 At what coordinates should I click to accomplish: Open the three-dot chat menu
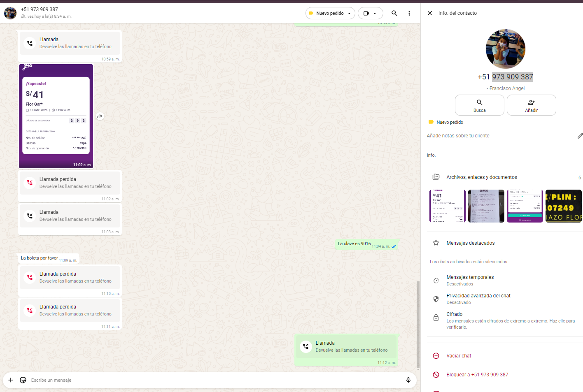click(409, 13)
